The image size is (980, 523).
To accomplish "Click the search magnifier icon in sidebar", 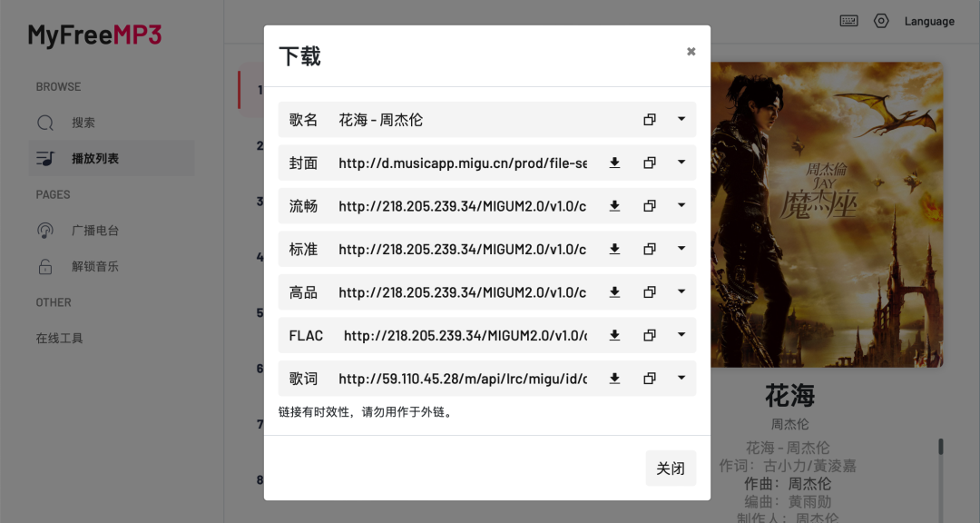I will [x=45, y=123].
